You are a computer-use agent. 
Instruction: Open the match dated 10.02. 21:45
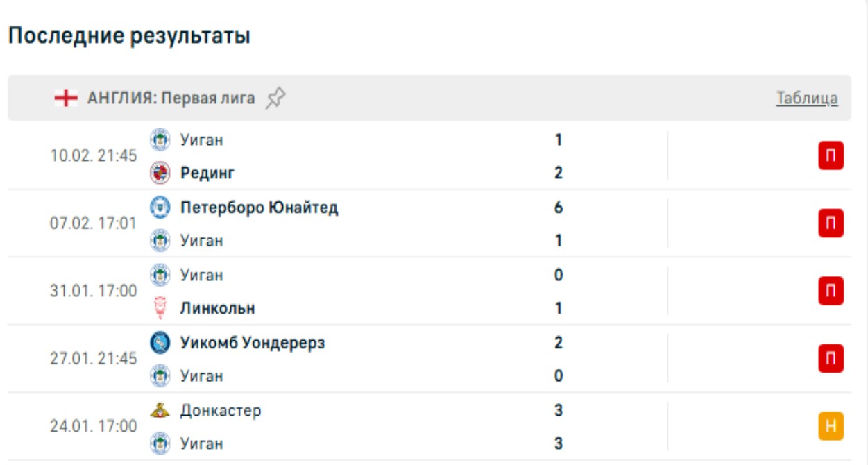coord(94,156)
